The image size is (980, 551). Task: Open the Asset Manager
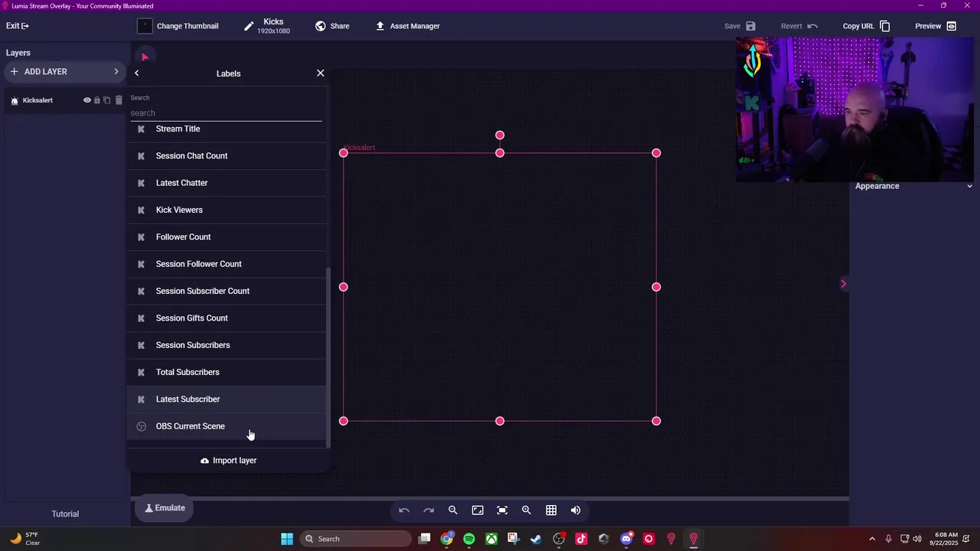[407, 26]
